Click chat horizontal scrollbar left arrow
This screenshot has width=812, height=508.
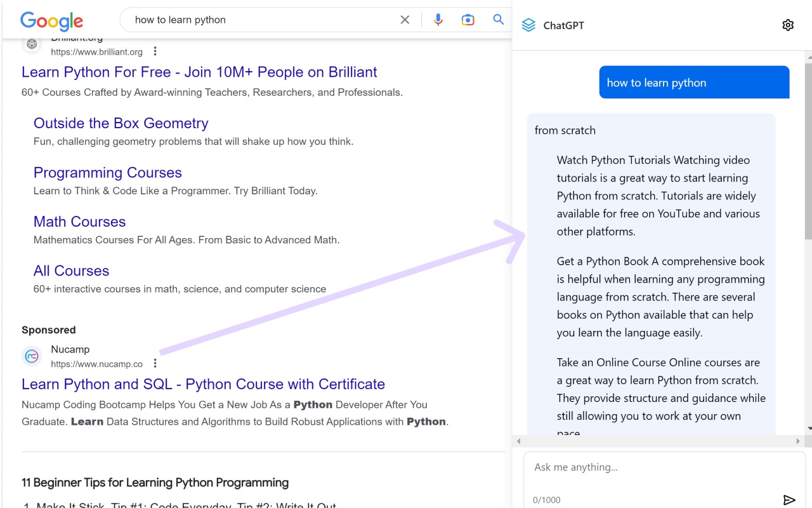518,441
